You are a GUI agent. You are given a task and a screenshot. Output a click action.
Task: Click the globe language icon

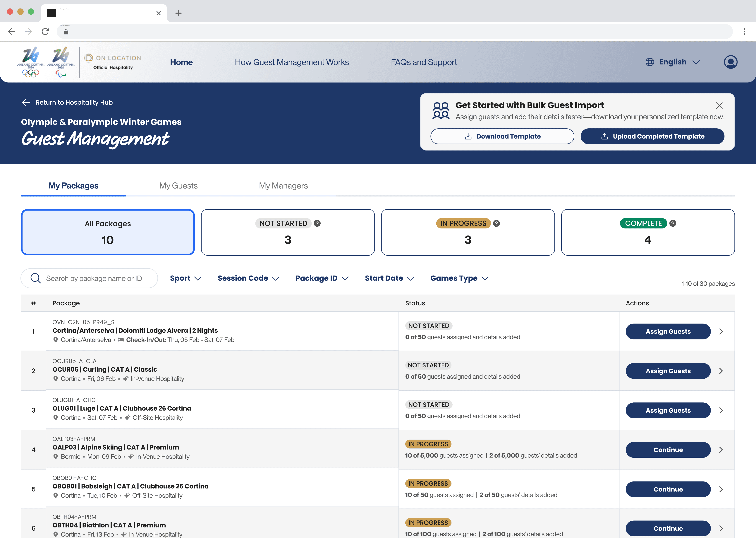[x=650, y=62]
